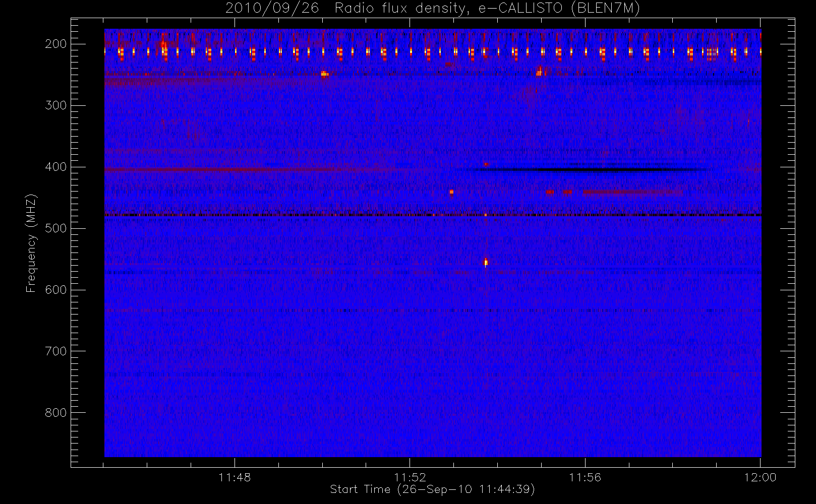
Task: Click the 11:48 time tick label
Action: coord(235,477)
